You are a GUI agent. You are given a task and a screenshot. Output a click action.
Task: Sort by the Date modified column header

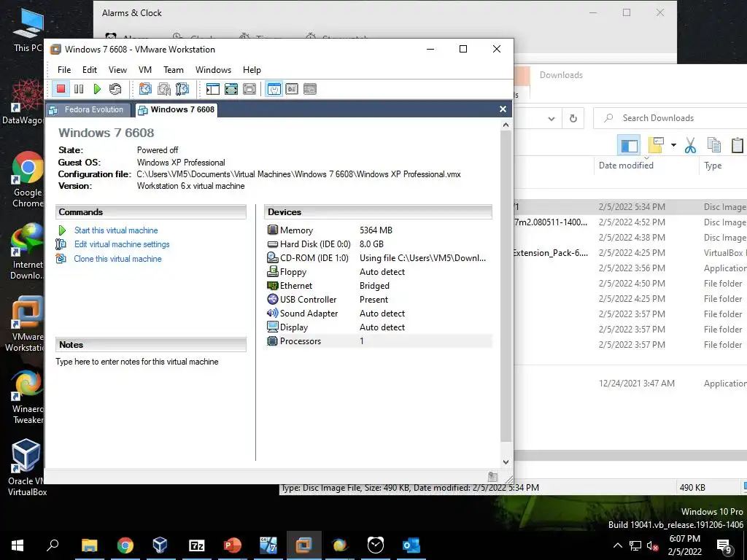coord(626,166)
